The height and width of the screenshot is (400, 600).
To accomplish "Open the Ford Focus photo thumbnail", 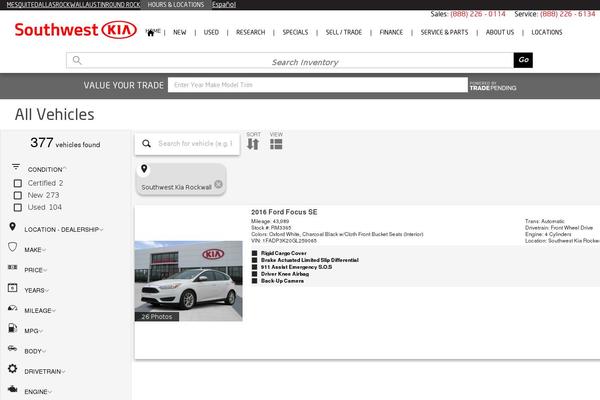I will click(189, 281).
